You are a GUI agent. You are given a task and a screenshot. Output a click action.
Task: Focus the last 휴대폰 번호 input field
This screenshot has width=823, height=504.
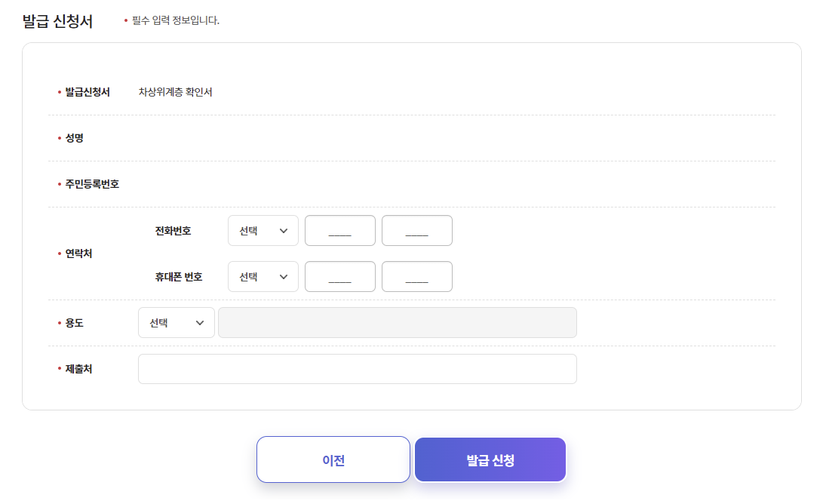pos(416,277)
